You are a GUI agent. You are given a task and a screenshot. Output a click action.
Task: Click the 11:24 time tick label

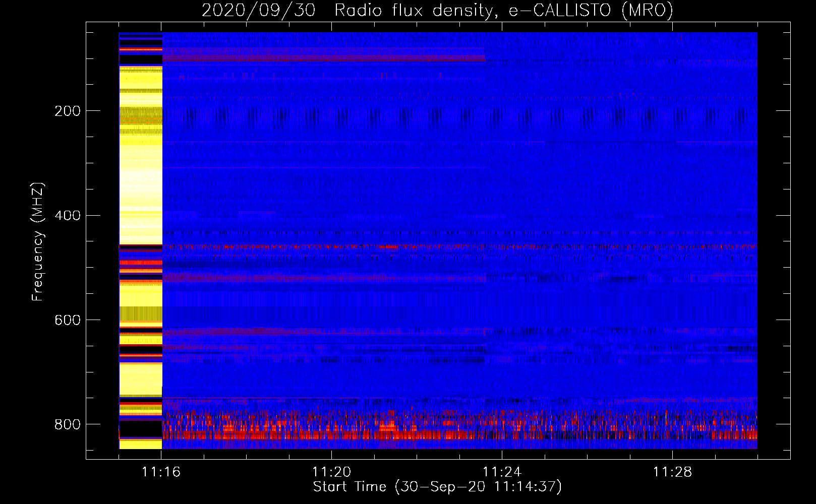coord(502,472)
